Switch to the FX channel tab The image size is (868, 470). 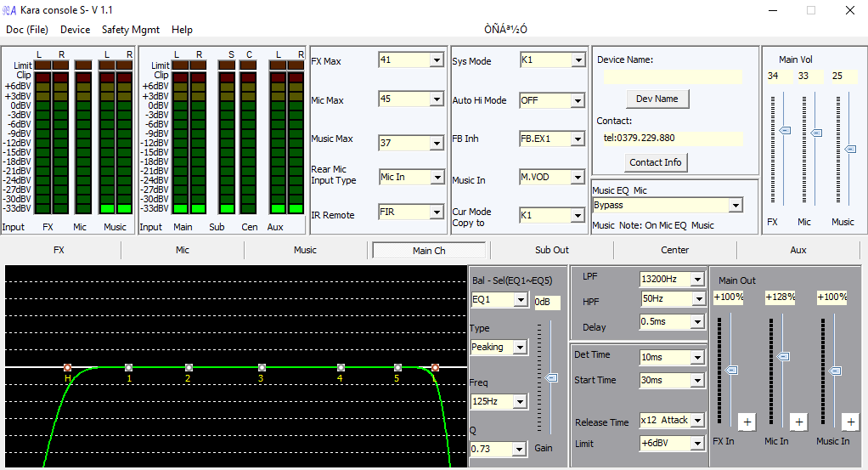[59, 250]
